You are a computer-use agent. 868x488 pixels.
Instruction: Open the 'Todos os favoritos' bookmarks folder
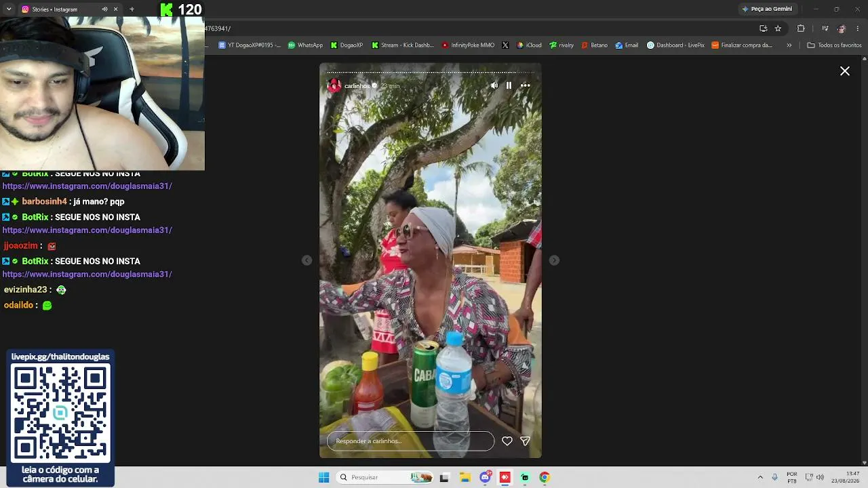834,45
